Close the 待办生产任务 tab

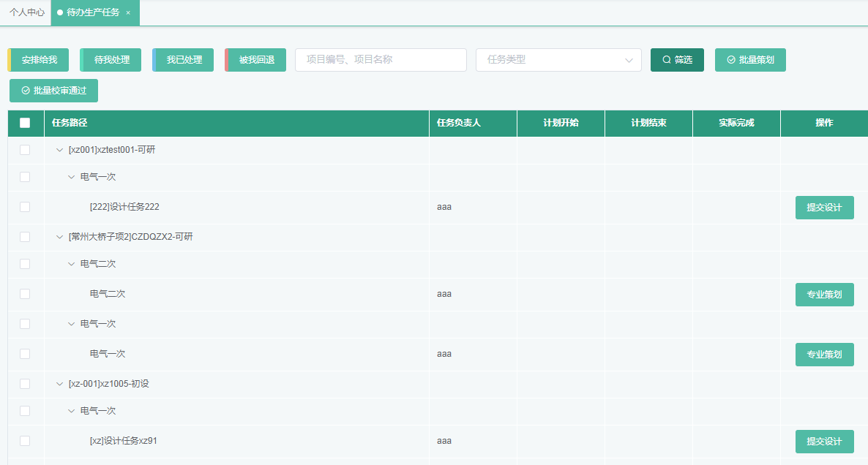click(128, 12)
